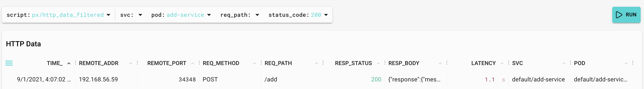644x89 pixels.
Task: Select the row with address 192.168.56.59
Action: (322, 79)
